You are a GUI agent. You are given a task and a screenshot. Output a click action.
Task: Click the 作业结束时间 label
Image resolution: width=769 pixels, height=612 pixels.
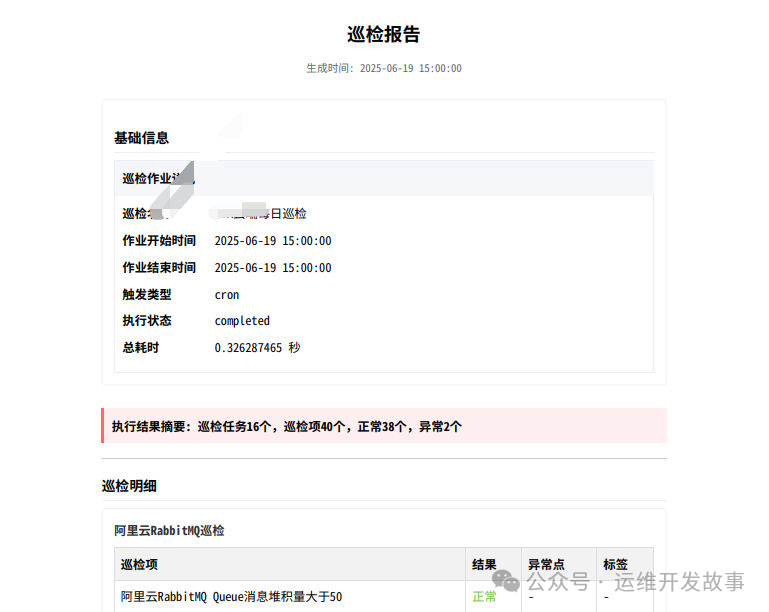[x=159, y=267]
